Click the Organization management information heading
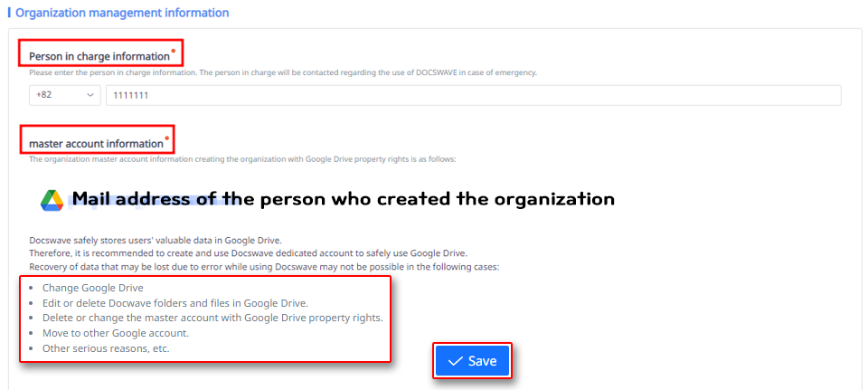The width and height of the screenshot is (868, 390). [122, 14]
